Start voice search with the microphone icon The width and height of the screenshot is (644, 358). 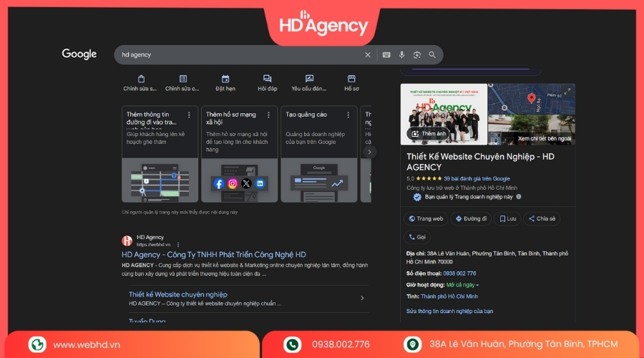401,54
